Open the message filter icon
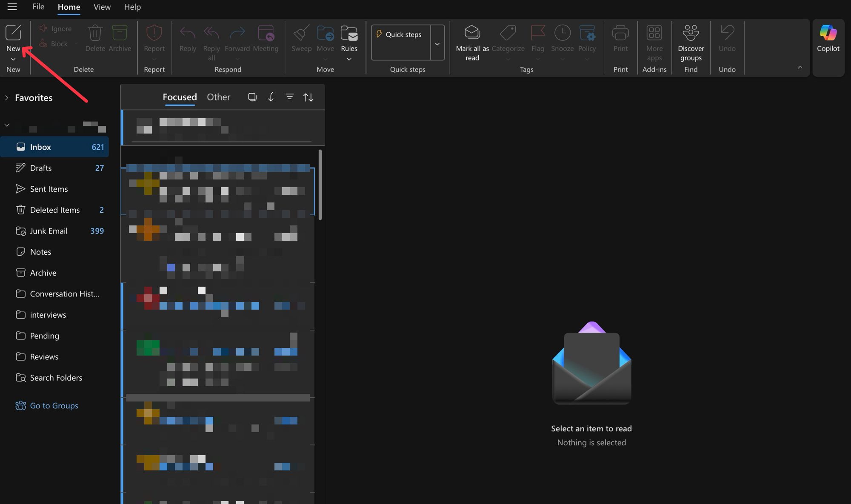Viewport: 851px width, 504px height. [289, 97]
